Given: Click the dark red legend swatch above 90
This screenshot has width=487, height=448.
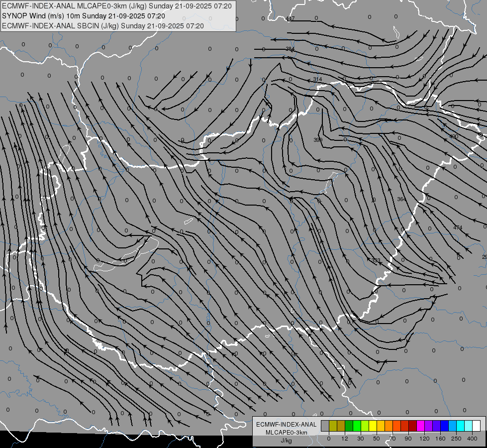Looking at the screenshot, I should coord(413,426).
